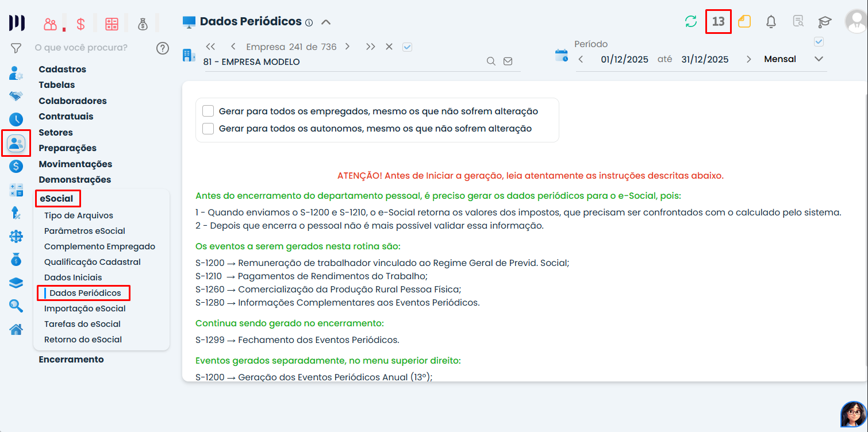Enable 'Gerar para todos os autonomos' checkbox

pos(208,128)
